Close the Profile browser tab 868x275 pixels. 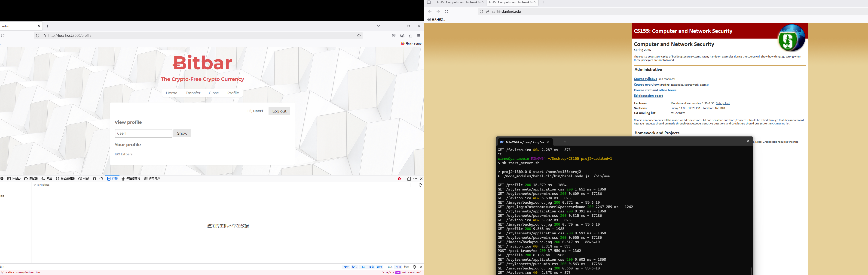coord(39,26)
